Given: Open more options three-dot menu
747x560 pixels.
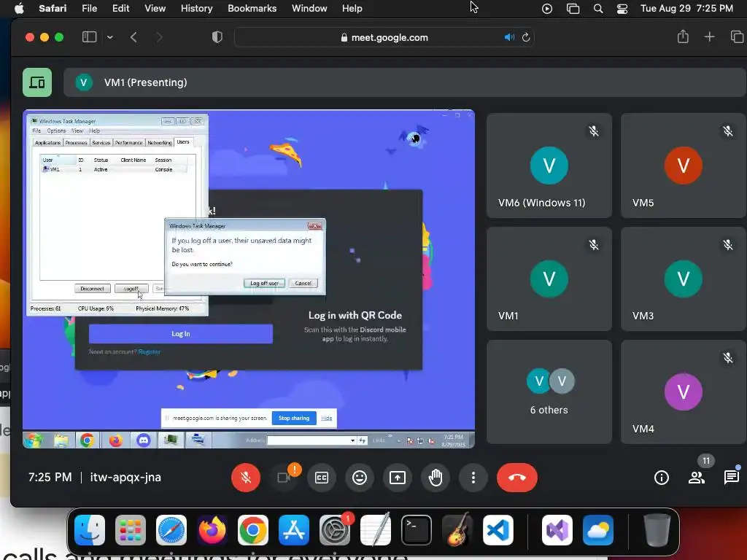Looking at the screenshot, I should (x=473, y=477).
